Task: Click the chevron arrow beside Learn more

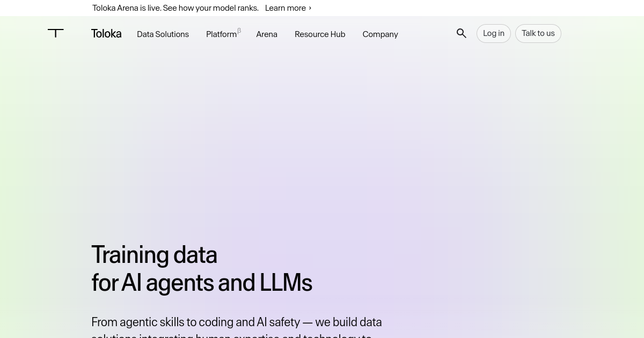Action: tap(310, 8)
